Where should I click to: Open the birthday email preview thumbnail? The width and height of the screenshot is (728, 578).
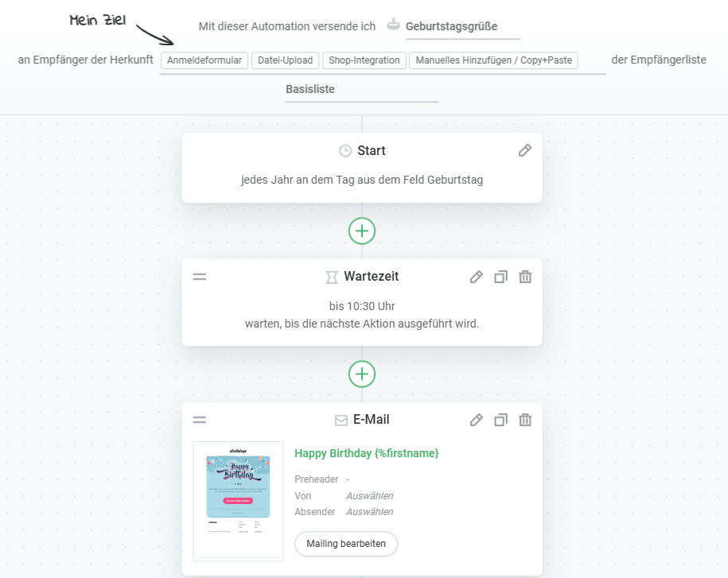238,501
